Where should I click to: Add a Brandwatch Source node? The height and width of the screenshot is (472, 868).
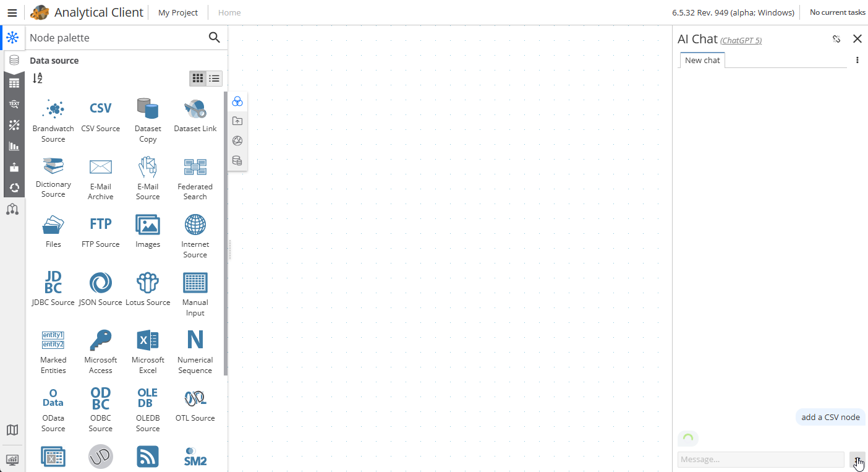(x=53, y=121)
